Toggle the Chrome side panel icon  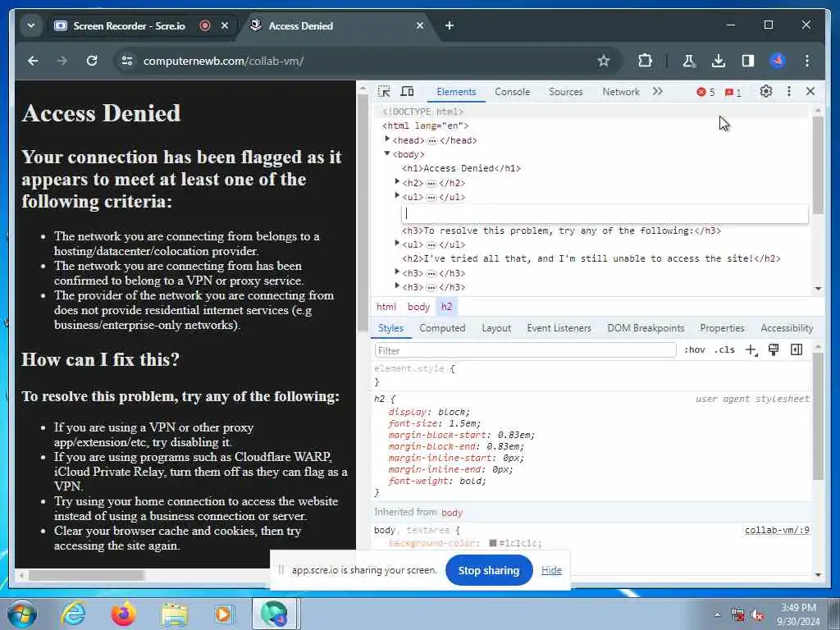tap(748, 61)
